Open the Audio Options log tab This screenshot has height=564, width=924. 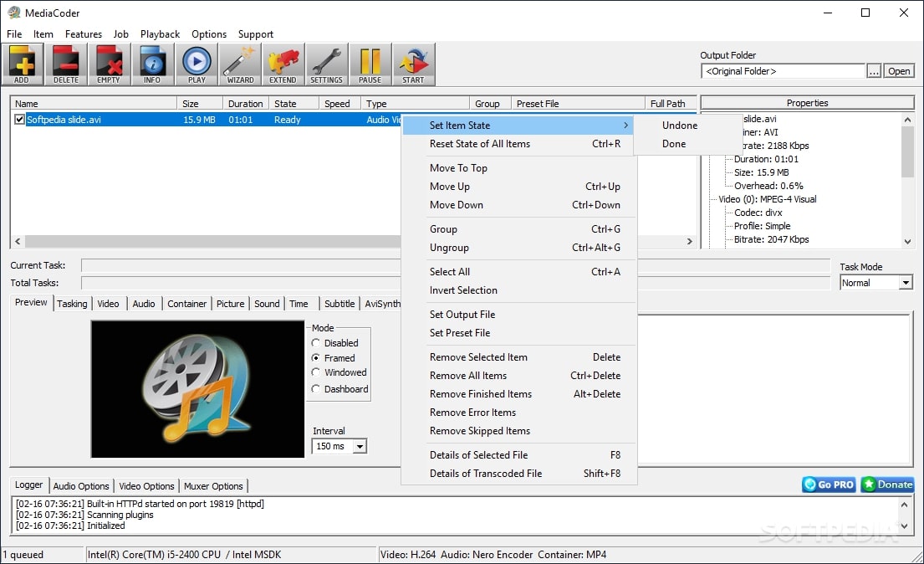[x=81, y=486]
